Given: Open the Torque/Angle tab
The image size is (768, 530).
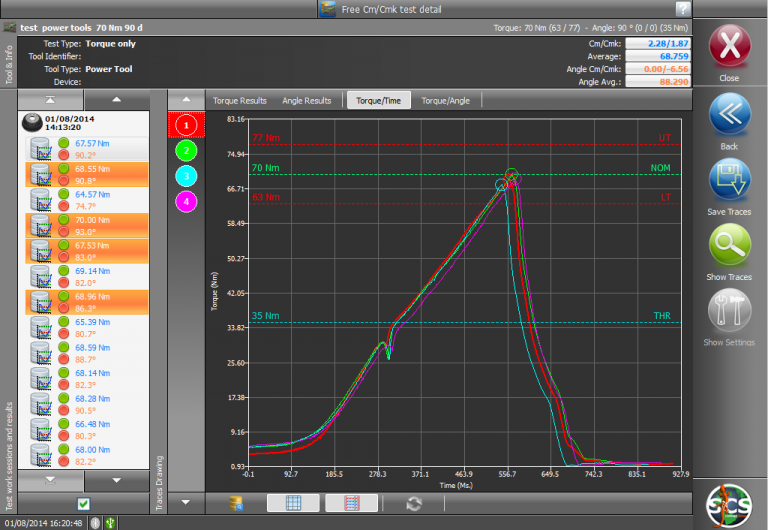Looking at the screenshot, I should point(448,100).
